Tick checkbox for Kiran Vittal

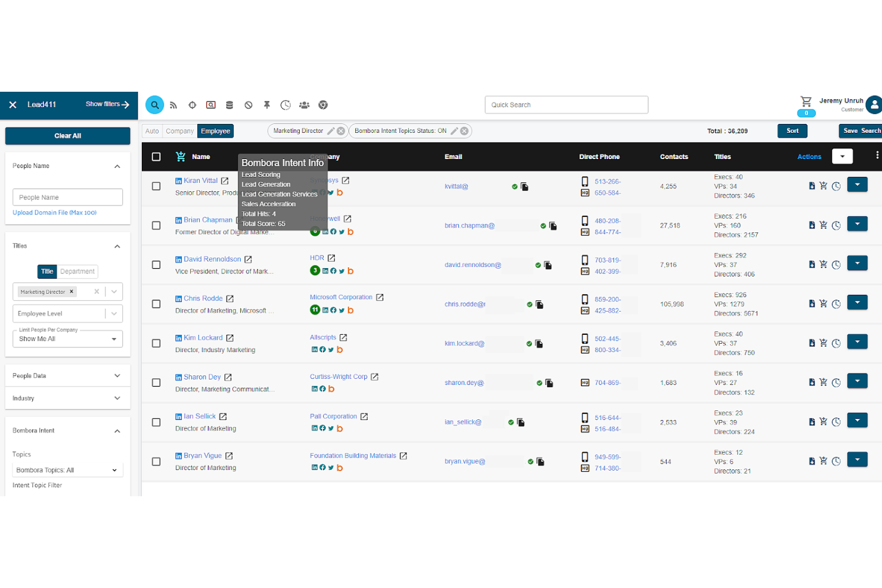tap(156, 186)
